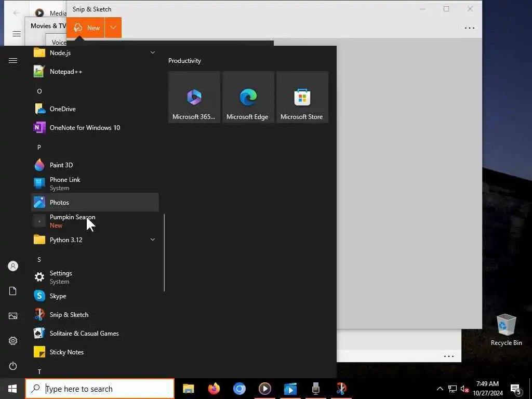Open Settings gear in Start sidebar
This screenshot has height=399, width=532.
[13, 341]
